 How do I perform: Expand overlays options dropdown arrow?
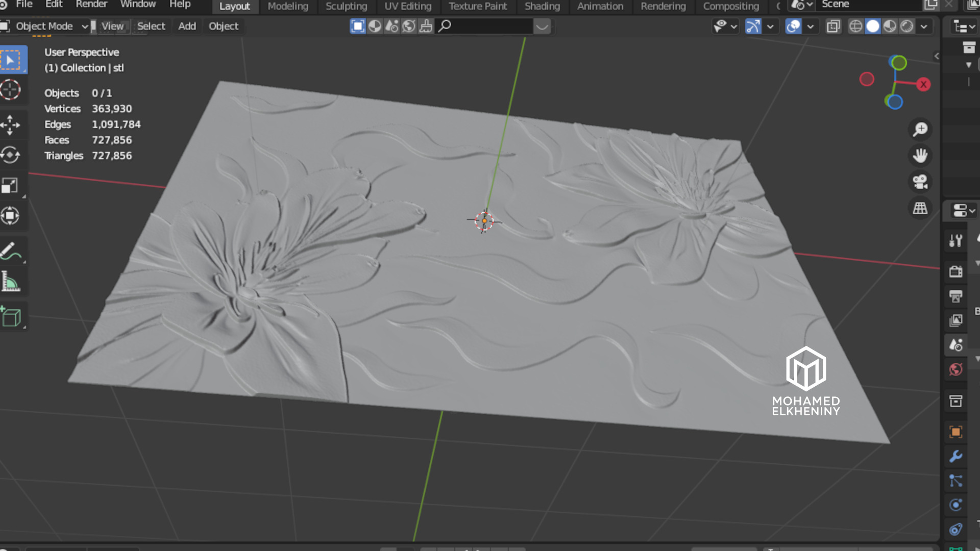coord(810,27)
